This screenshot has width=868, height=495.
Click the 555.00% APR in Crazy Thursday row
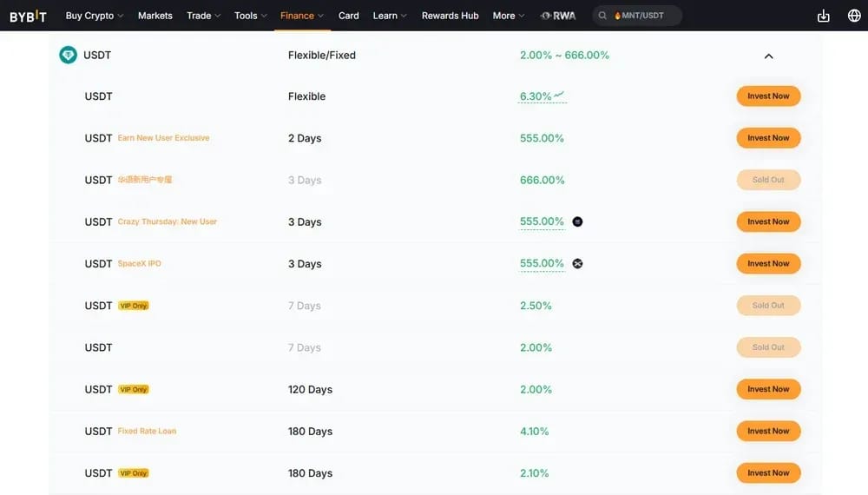click(542, 221)
